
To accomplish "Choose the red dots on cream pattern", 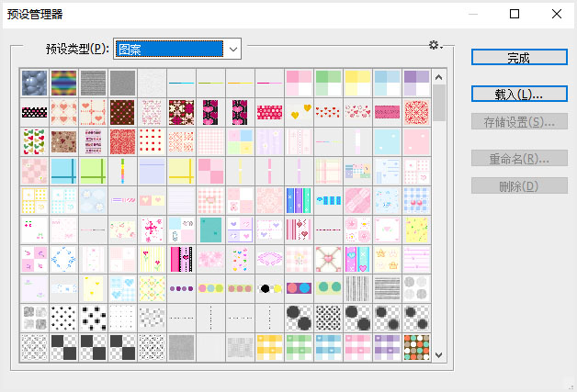I will tap(152, 142).
